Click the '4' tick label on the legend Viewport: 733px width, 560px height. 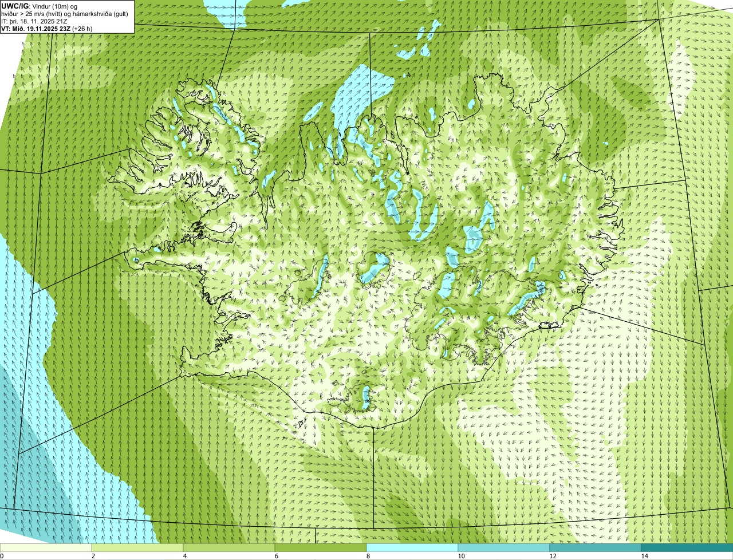(x=184, y=556)
